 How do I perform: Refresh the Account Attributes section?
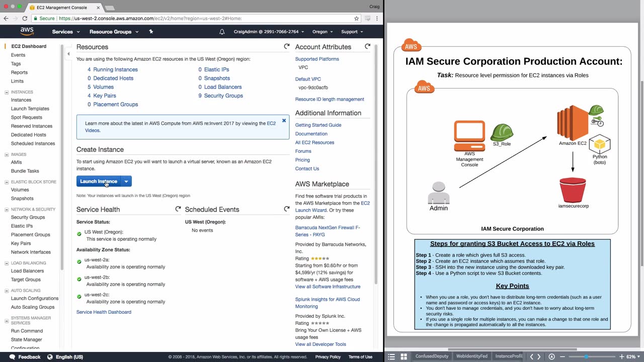367,46
